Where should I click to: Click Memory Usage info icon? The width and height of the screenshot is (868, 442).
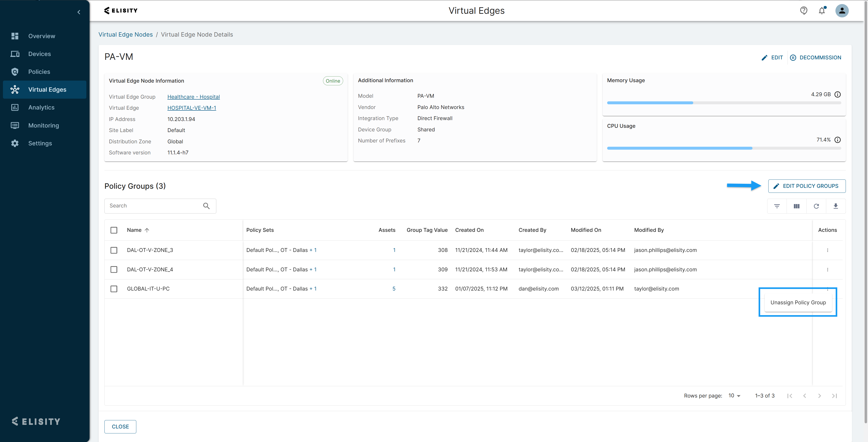tap(837, 95)
